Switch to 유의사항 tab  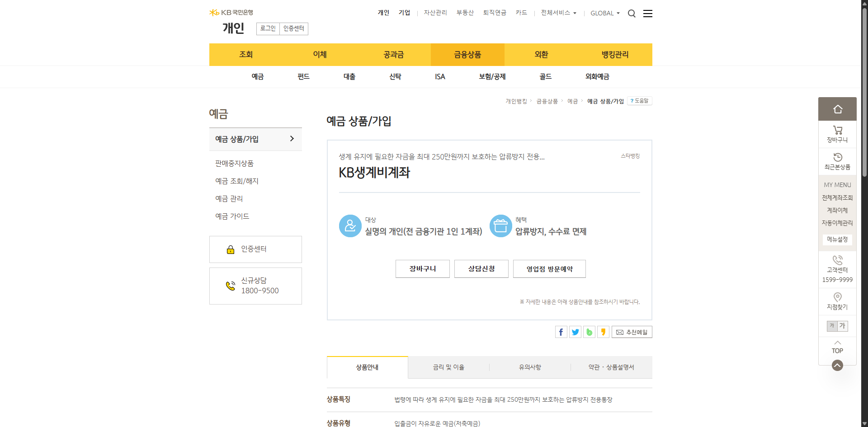[530, 367]
